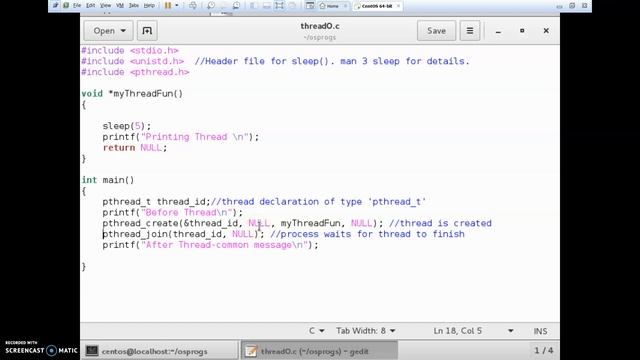Minimize the gedit window
The image size is (640, 360).
(x=498, y=31)
